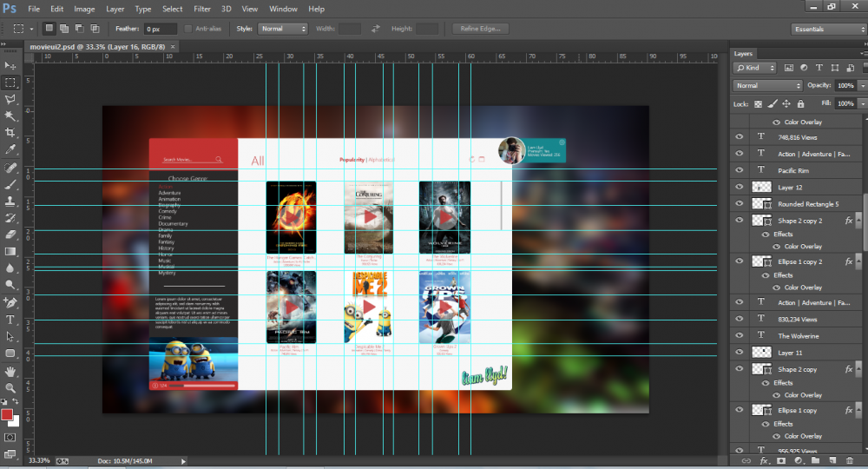Select the Rounded Rectangle shape tool

[x=10, y=353]
